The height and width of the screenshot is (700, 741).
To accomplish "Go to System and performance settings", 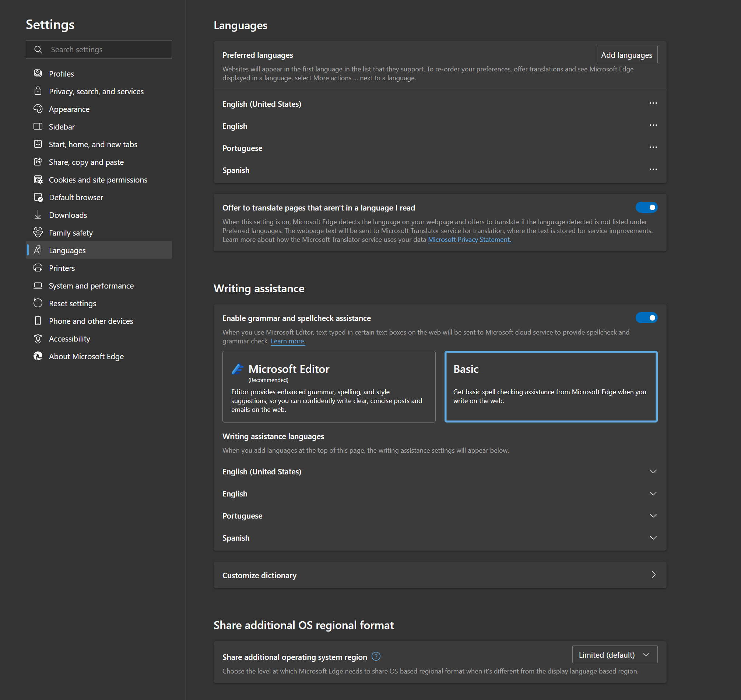I will tap(91, 286).
